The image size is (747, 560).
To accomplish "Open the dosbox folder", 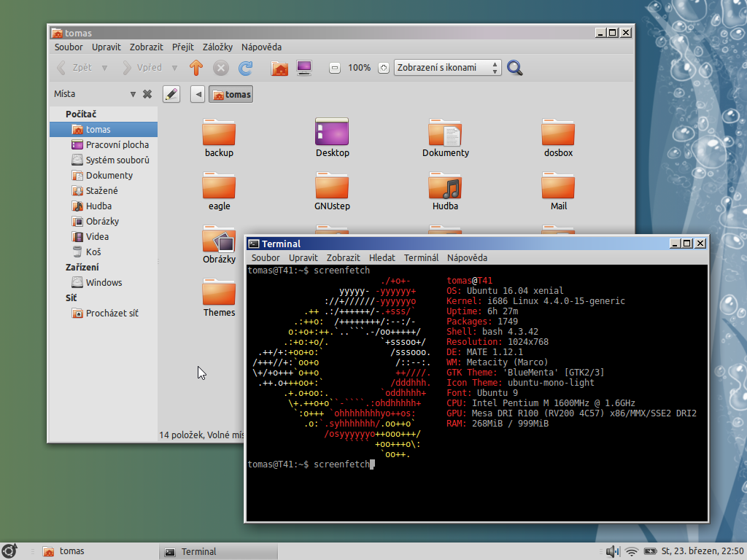I will (x=558, y=138).
